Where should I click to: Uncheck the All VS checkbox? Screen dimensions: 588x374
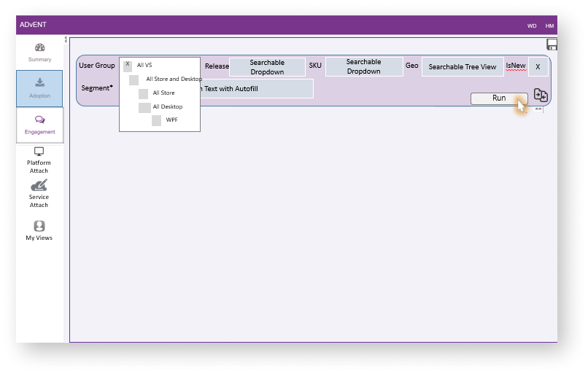pyautogui.click(x=128, y=66)
